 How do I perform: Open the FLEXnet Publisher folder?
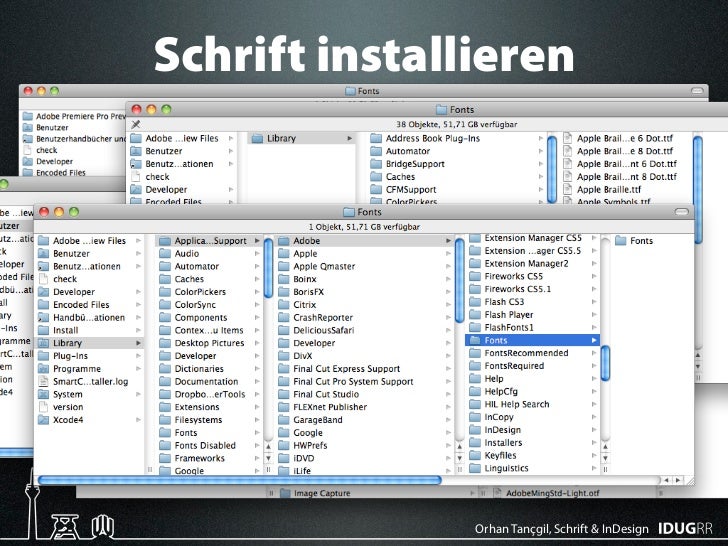coord(364,407)
